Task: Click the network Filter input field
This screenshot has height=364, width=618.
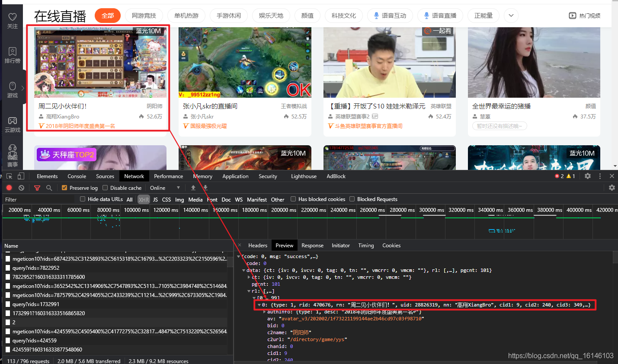Action: [39, 199]
